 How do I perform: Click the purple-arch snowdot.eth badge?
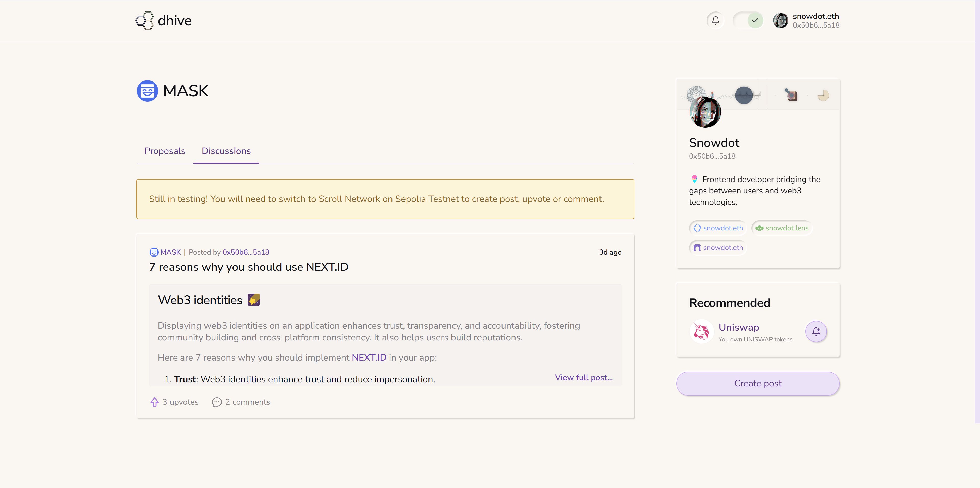pos(718,248)
